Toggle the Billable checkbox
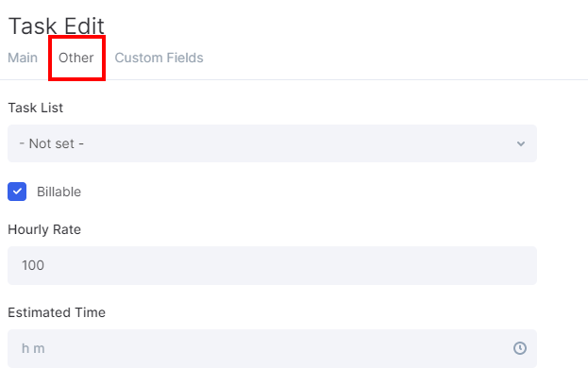The width and height of the screenshot is (588, 385). (x=17, y=192)
